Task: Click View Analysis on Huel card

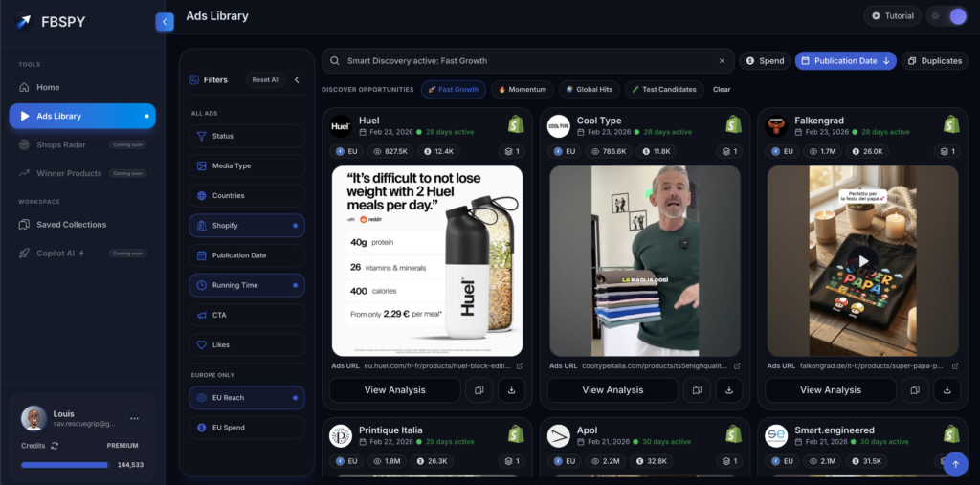Action: click(395, 390)
